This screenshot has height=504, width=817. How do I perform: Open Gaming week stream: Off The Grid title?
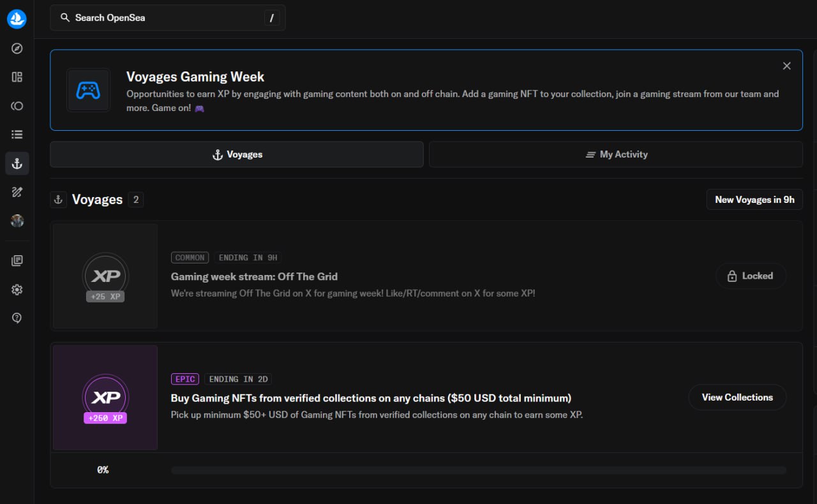(x=254, y=276)
